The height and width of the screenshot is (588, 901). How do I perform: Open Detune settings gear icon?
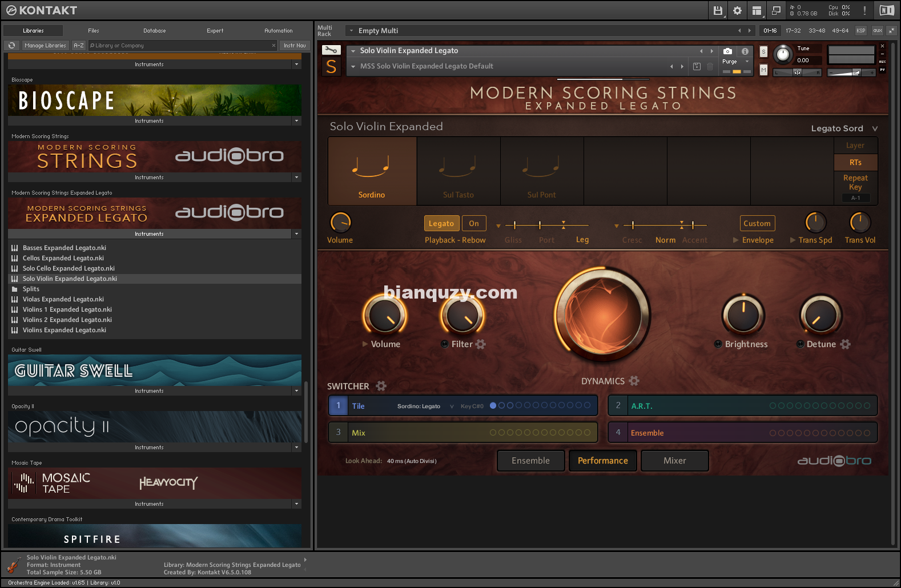click(845, 344)
